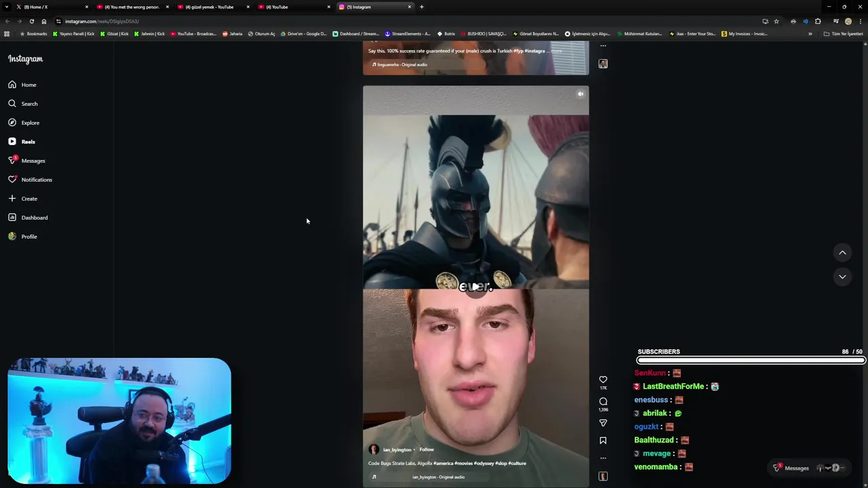
Task: Open the audio thumbnail of the top reel
Action: pyautogui.click(x=603, y=64)
